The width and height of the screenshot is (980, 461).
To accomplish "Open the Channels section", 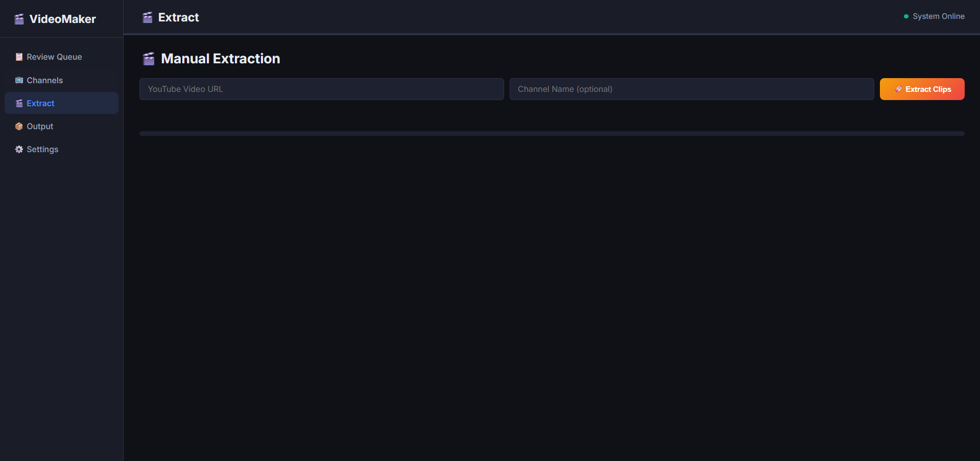I will tap(44, 80).
